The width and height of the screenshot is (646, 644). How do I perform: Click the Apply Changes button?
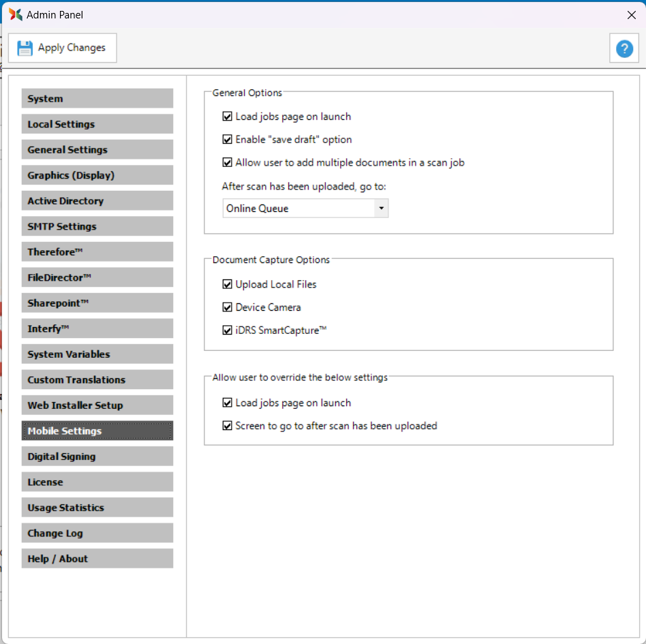pyautogui.click(x=63, y=48)
